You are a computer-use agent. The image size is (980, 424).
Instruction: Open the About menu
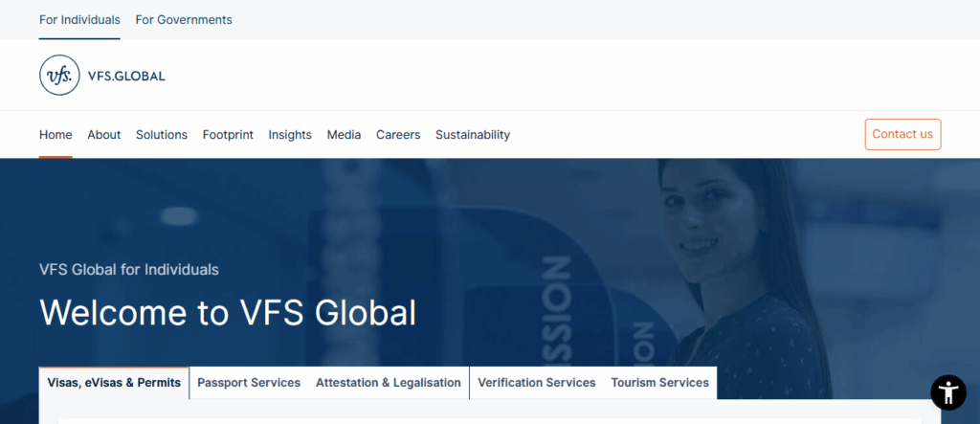point(103,135)
